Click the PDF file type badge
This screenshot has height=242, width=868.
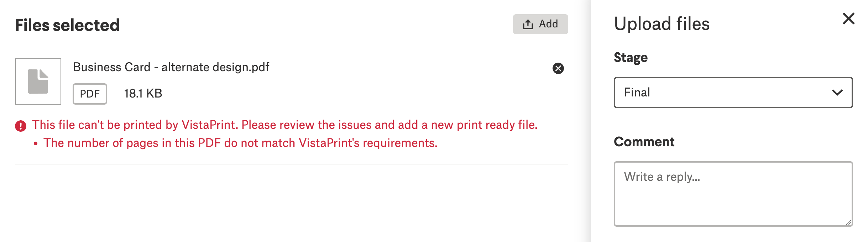point(90,94)
